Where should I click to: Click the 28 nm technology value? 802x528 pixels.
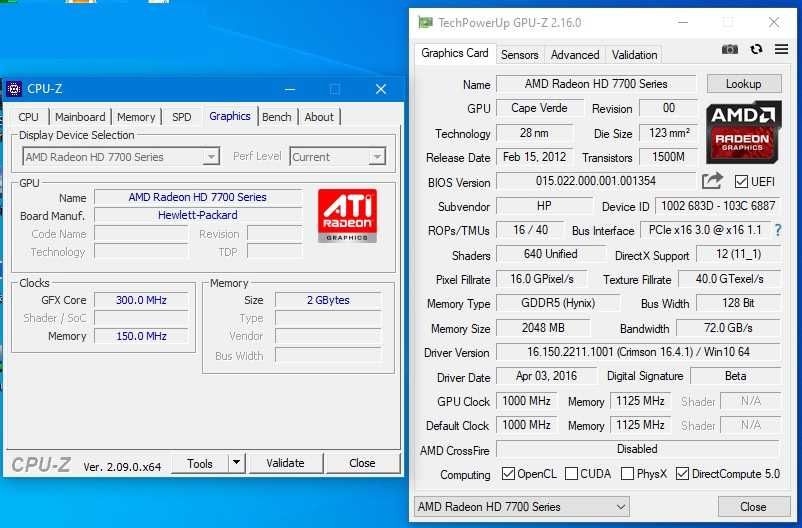coord(534,133)
